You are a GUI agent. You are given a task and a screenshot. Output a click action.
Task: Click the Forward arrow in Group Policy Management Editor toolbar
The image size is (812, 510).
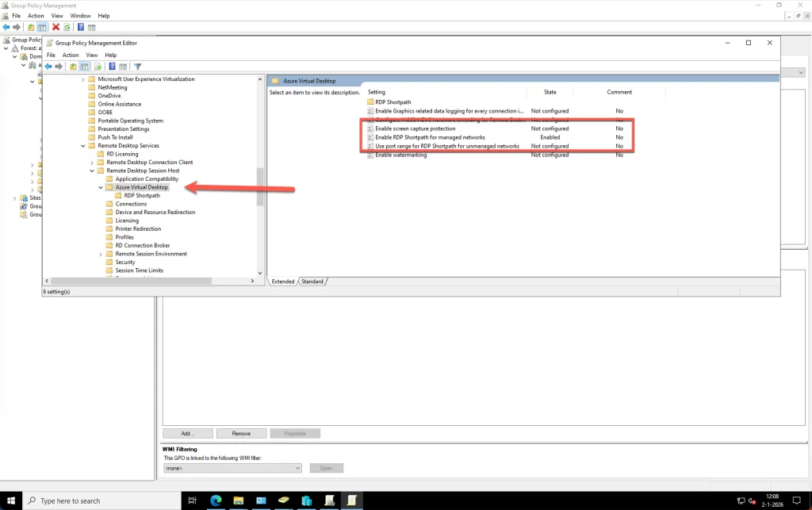pos(59,67)
